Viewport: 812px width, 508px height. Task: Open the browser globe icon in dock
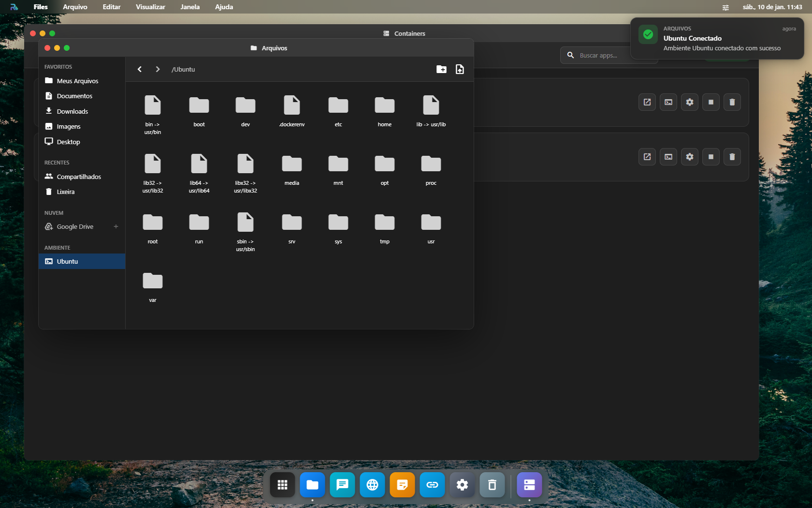tap(372, 485)
